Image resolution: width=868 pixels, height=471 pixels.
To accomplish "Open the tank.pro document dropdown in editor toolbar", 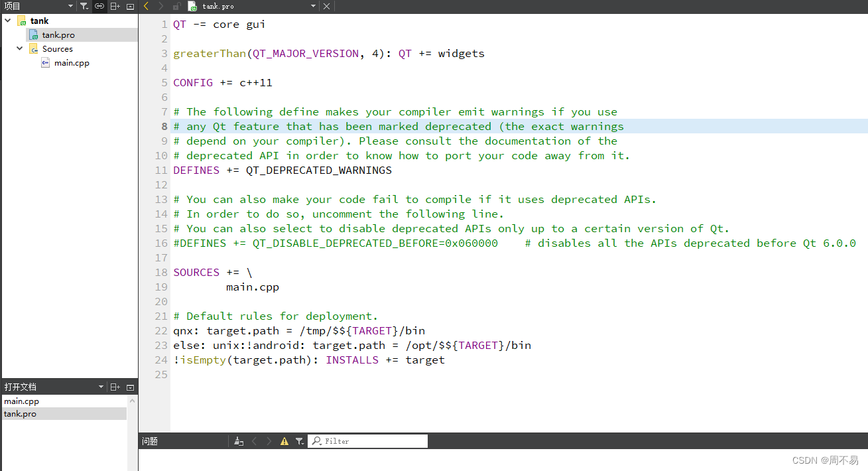I will [314, 6].
